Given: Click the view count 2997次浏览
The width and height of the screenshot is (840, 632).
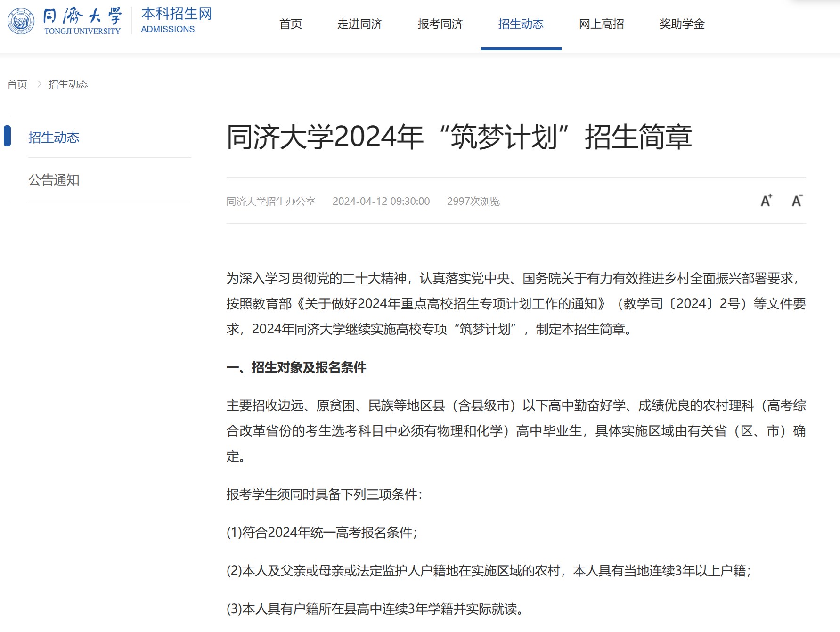Looking at the screenshot, I should 473,202.
